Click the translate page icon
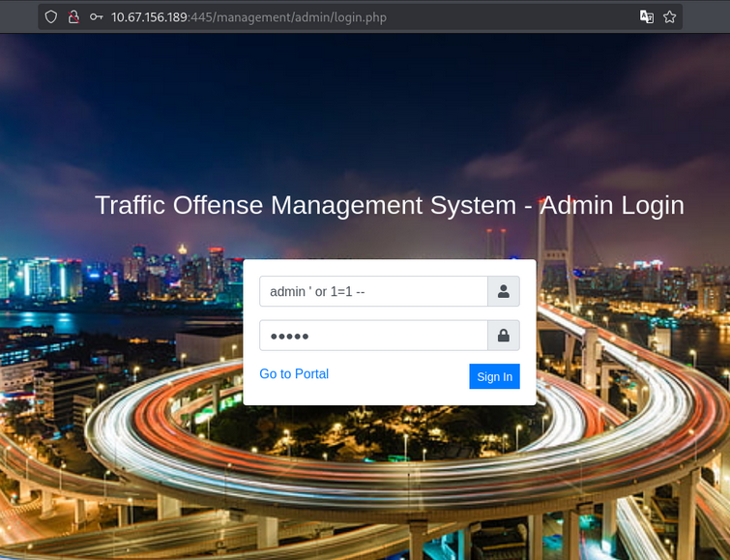 (646, 16)
